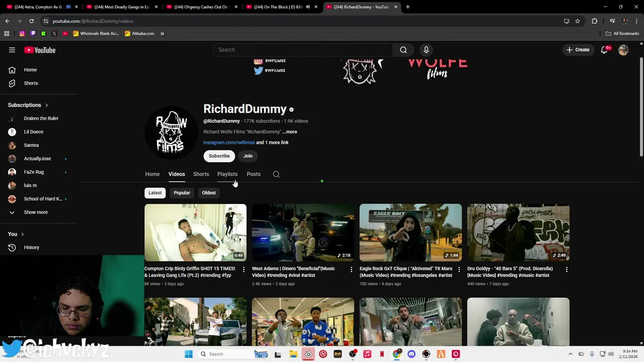
Task: Click the YouTube search input field
Action: click(x=303, y=50)
